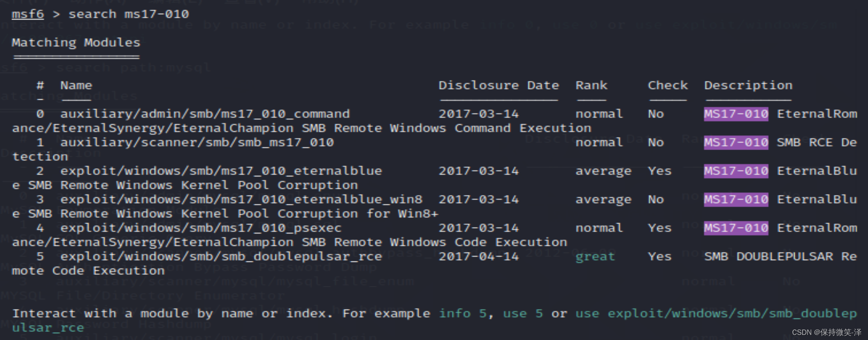Click check value 'No' in eternalblue_win8 row
868x340 pixels.
click(656, 199)
